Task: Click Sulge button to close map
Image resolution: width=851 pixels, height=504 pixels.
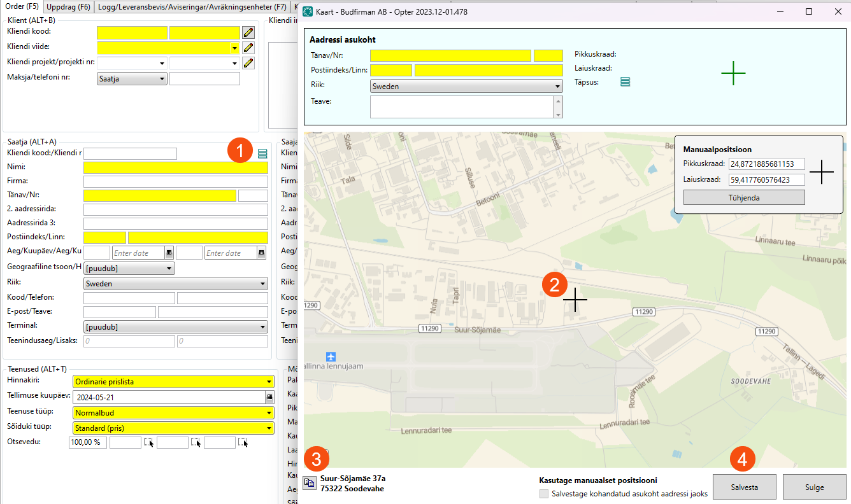Action: pos(814,487)
